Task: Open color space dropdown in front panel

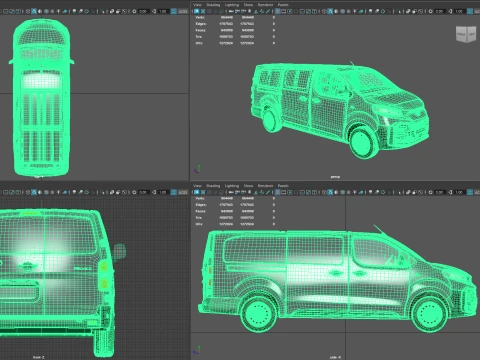Action: [183, 192]
